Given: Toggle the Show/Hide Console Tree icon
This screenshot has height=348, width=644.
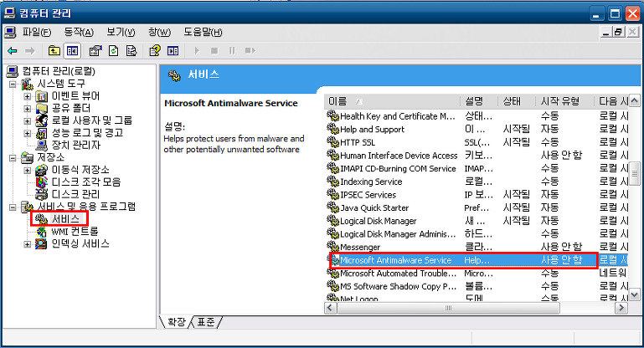Looking at the screenshot, I should [x=72, y=50].
